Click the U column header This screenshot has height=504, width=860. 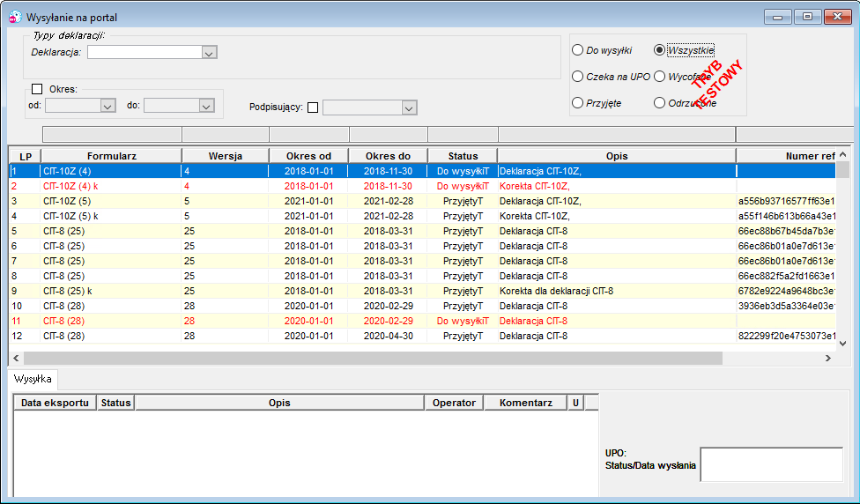[576, 403]
